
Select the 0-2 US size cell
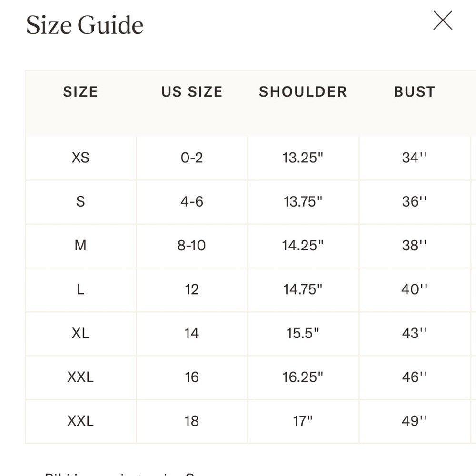point(192,158)
